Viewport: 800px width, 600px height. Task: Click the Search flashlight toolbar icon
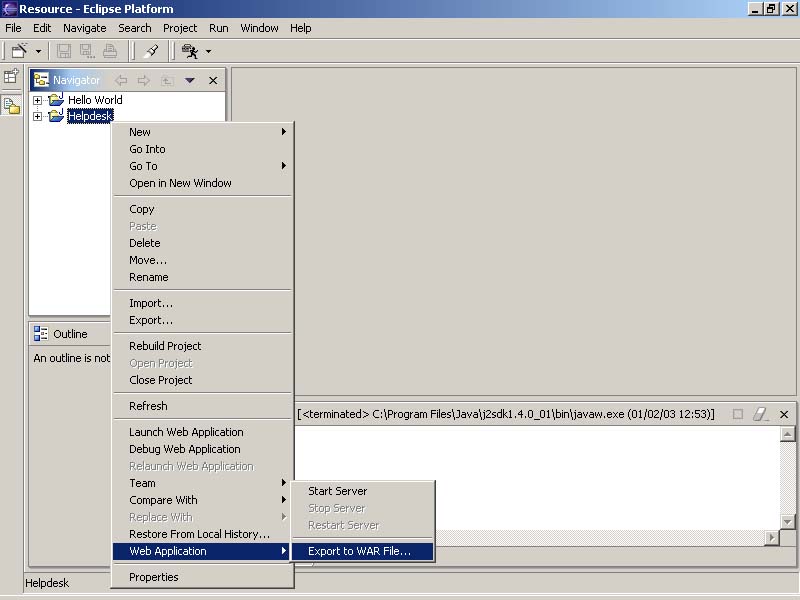[151, 51]
